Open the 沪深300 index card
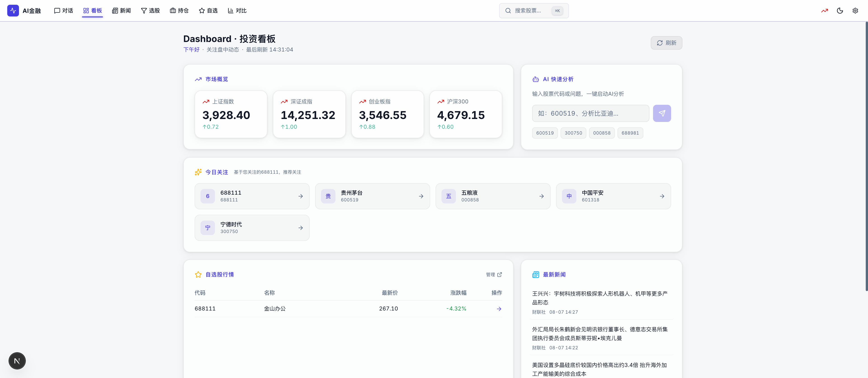The width and height of the screenshot is (868, 378). click(466, 114)
